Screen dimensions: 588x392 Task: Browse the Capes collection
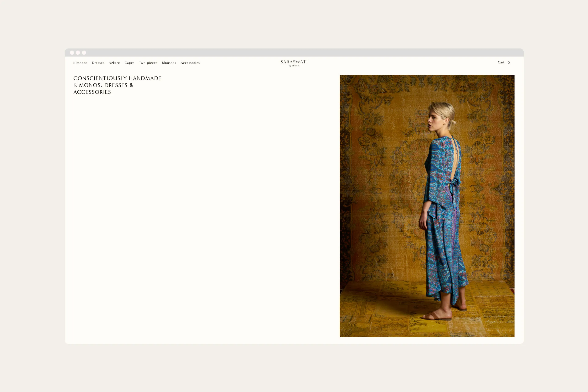[130, 63]
